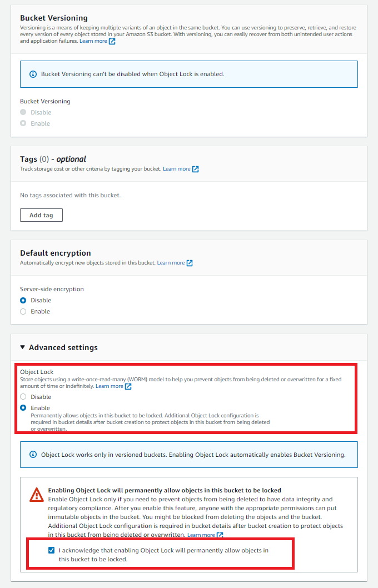The image size is (378, 588).
Task: Click red warning triangle icon
Action: click(x=37, y=494)
